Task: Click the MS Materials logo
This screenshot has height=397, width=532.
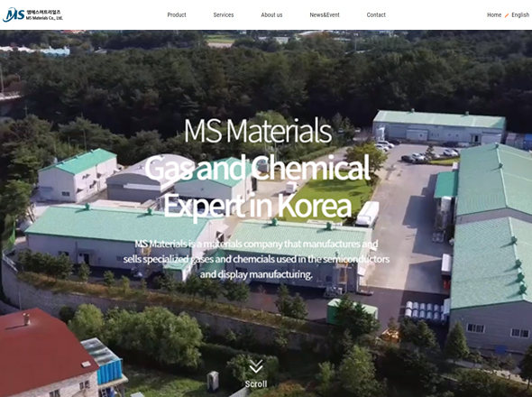Action: (32, 15)
